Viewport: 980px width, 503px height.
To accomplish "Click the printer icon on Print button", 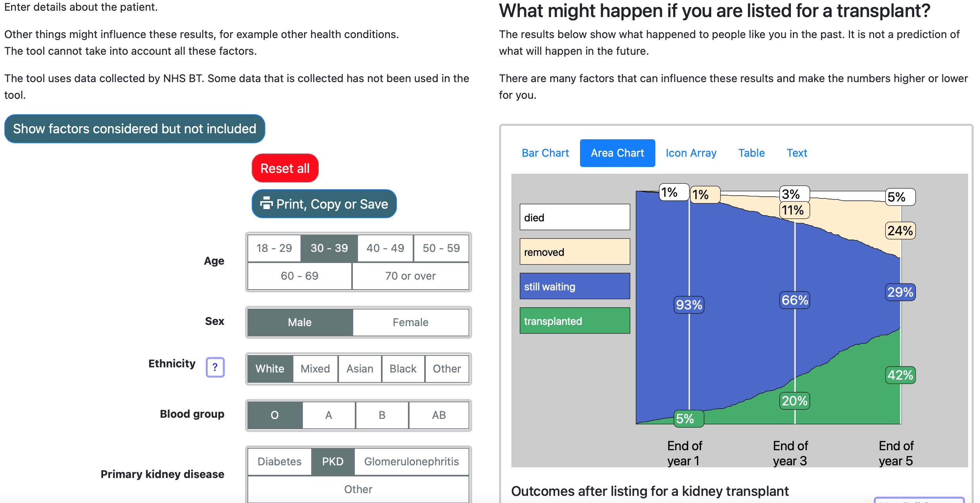I will click(x=266, y=203).
